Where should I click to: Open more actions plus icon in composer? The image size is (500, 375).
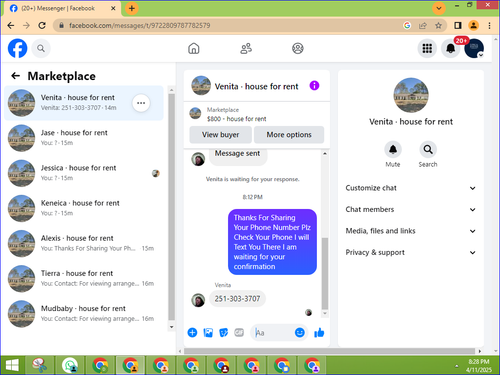192,332
